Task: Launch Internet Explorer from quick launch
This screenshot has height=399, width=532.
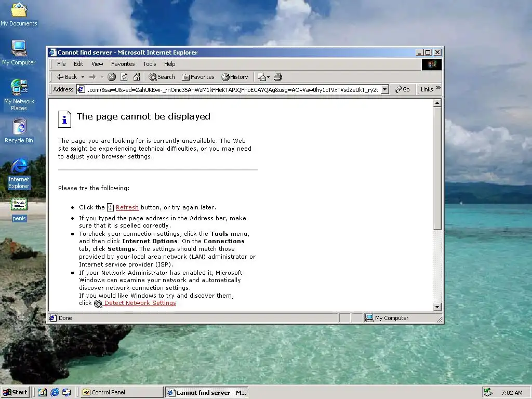Action: (x=55, y=392)
